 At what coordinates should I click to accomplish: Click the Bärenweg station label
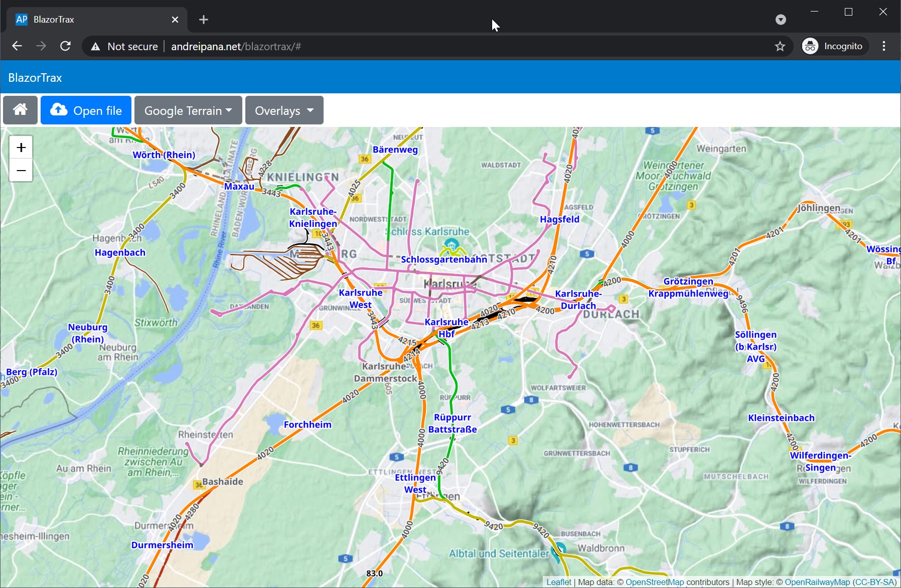[x=395, y=150]
